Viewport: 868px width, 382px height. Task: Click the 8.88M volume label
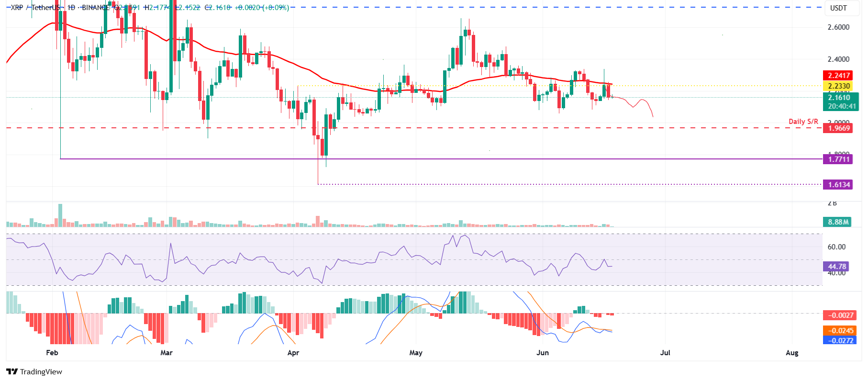coord(838,222)
